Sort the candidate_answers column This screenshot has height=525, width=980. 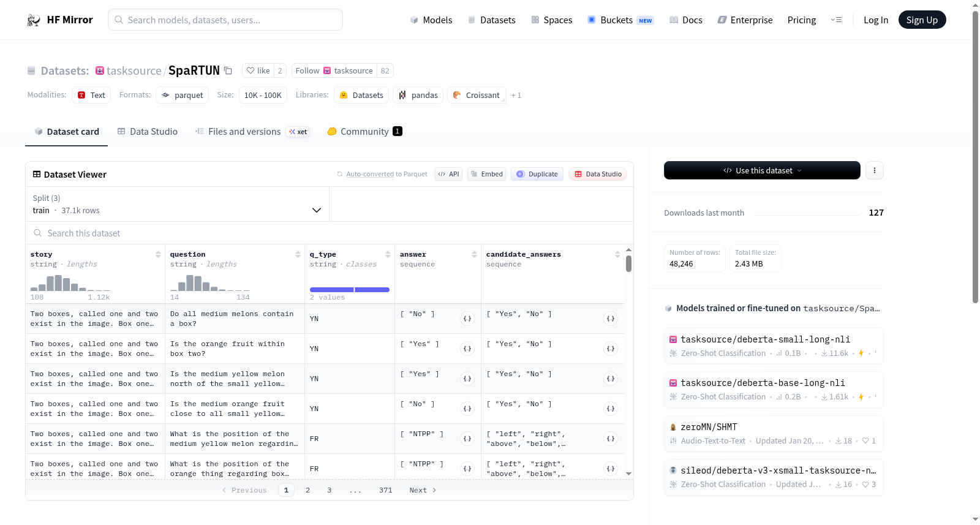[617, 254]
